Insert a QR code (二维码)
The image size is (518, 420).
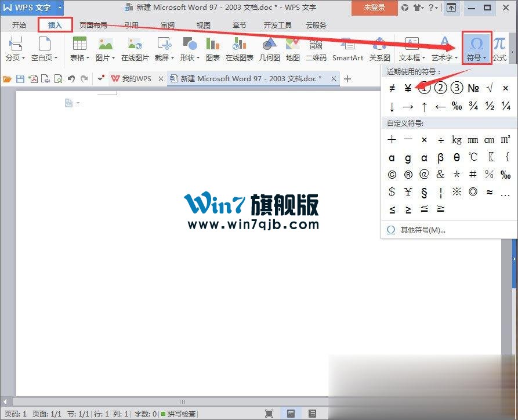[316, 49]
